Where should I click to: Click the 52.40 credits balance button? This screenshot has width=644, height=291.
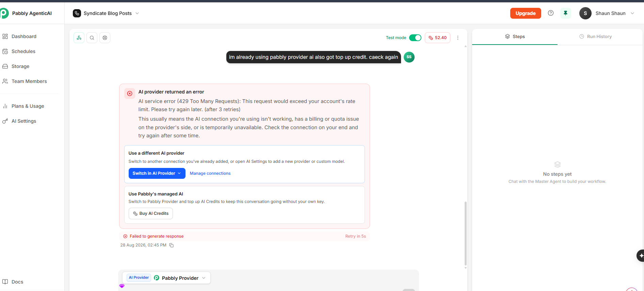point(437,38)
